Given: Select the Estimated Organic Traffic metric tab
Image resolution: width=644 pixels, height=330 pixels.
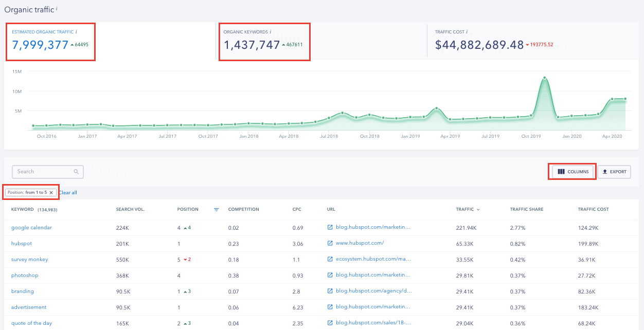Looking at the screenshot, I should pos(50,41).
